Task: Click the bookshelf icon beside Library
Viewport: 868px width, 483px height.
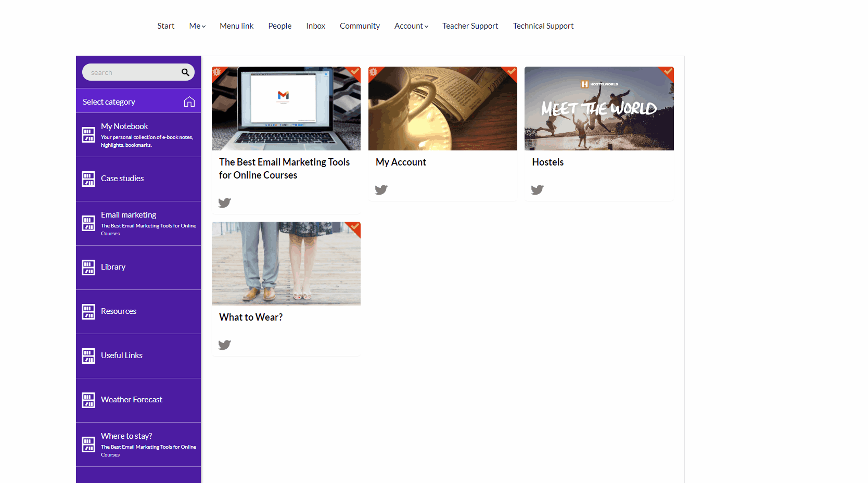Action: coord(87,268)
